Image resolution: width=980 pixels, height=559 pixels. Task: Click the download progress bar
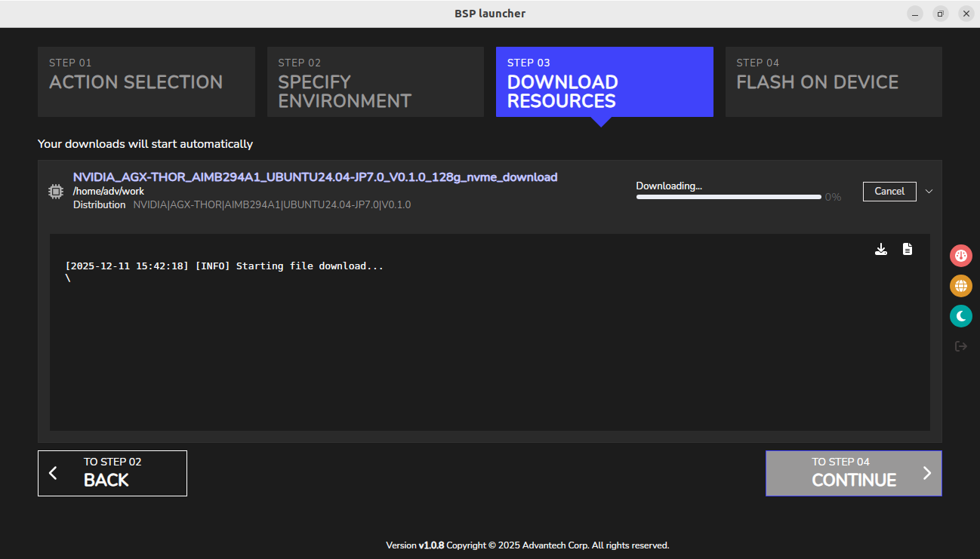728,197
